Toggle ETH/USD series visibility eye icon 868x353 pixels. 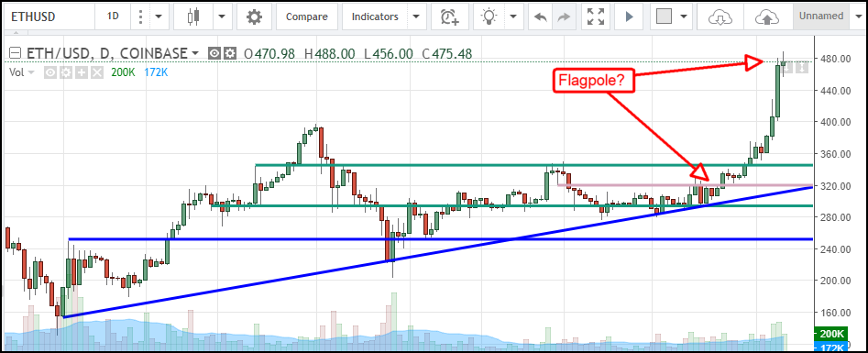click(x=214, y=54)
